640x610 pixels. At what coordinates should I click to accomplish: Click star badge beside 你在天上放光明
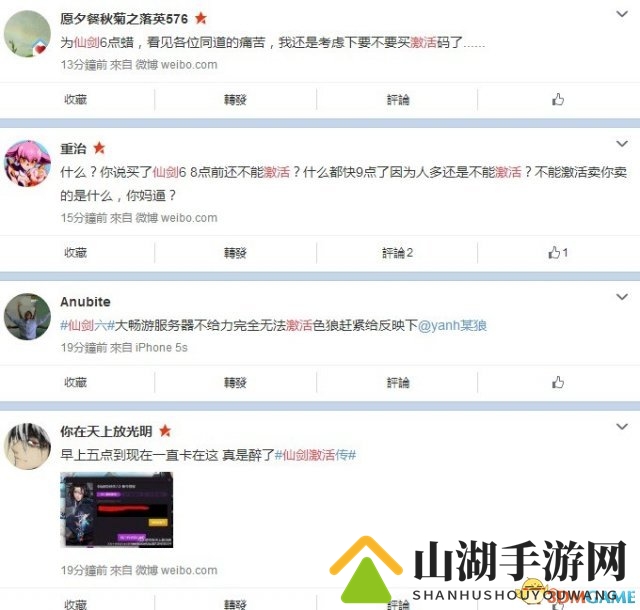[165, 431]
